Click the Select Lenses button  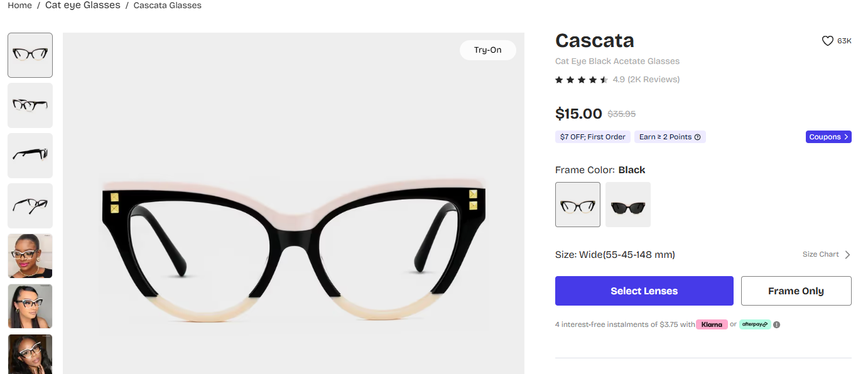tap(644, 291)
